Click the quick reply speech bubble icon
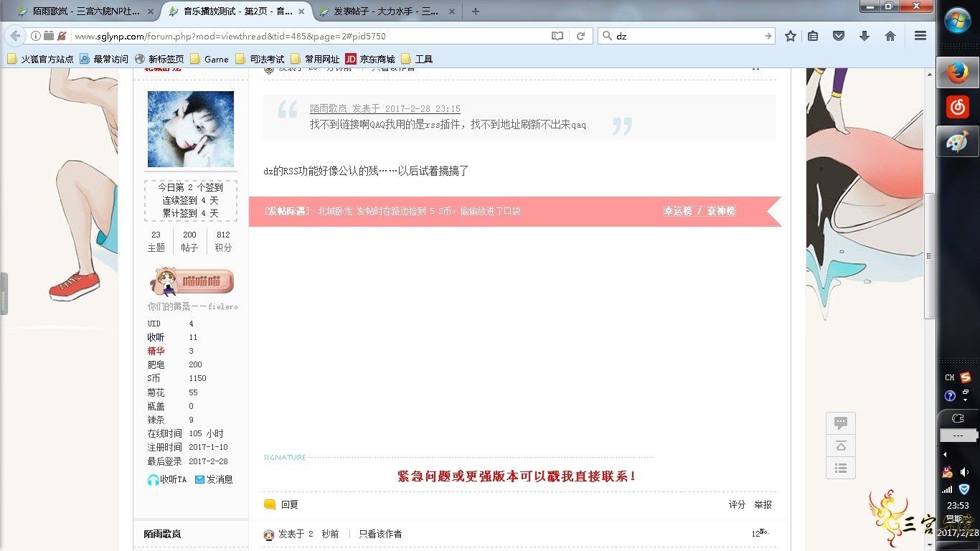The height and width of the screenshot is (551, 980). [x=841, y=423]
